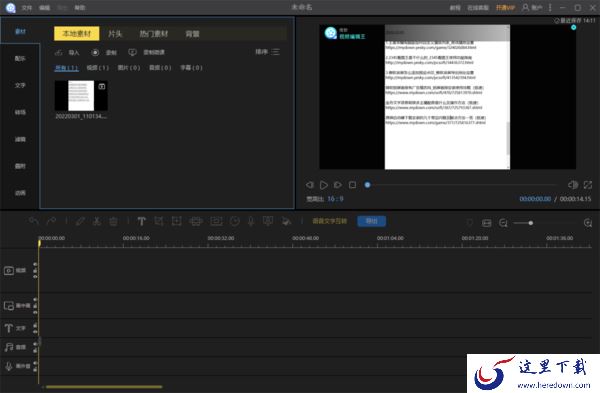Open the 帮助 menu
This screenshot has height=393, width=600.
tap(80, 8)
